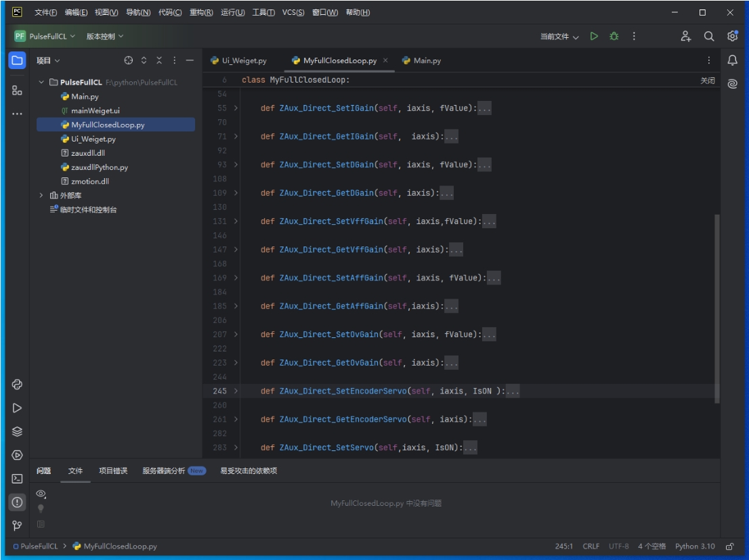The image size is (749, 560).
Task: Debug the current file
Action: [x=614, y=37]
